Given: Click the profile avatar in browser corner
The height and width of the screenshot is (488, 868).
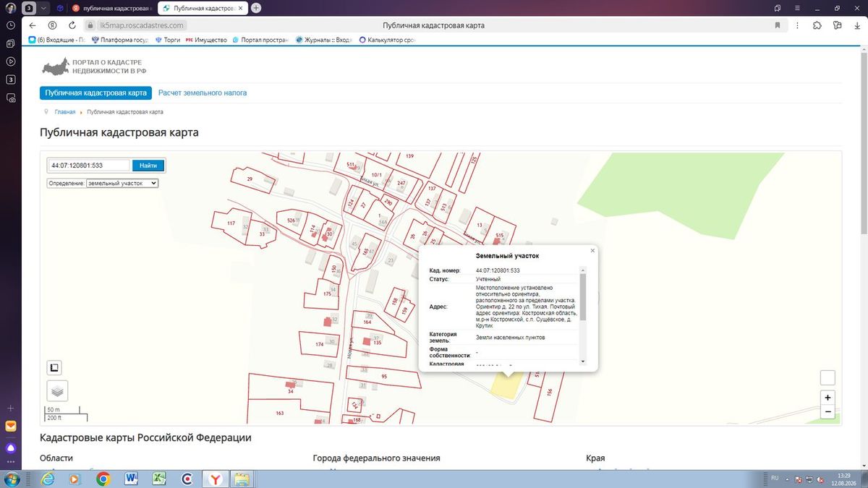Looking at the screenshot, I should 10,8.
